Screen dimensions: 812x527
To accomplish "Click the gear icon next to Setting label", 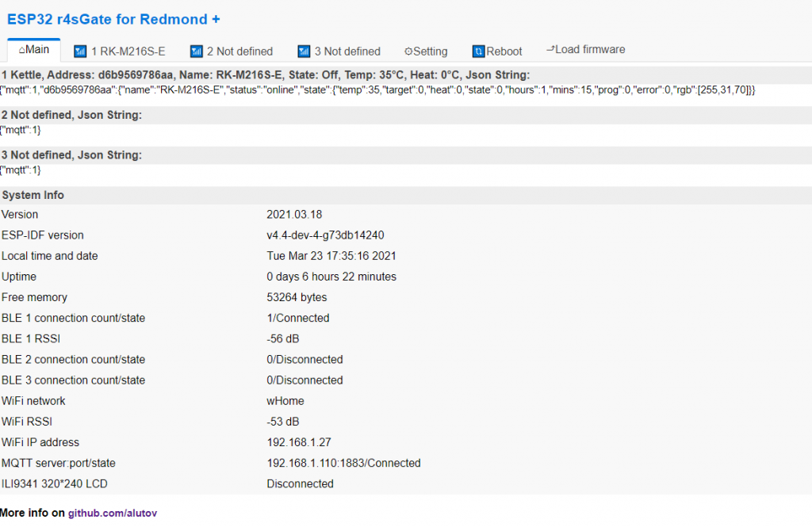I will [x=409, y=51].
